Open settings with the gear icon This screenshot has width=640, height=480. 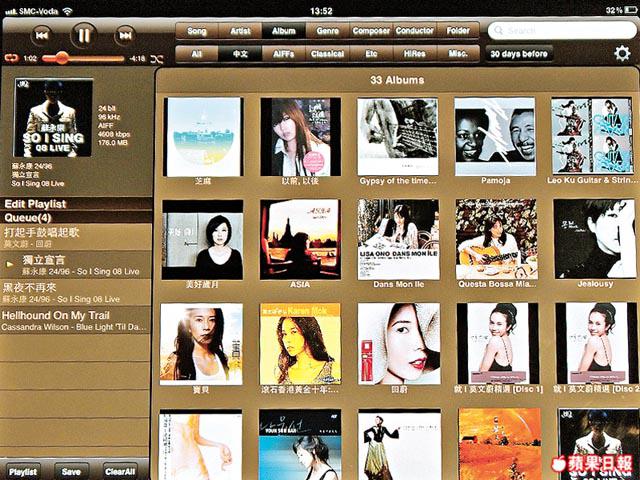tap(622, 53)
